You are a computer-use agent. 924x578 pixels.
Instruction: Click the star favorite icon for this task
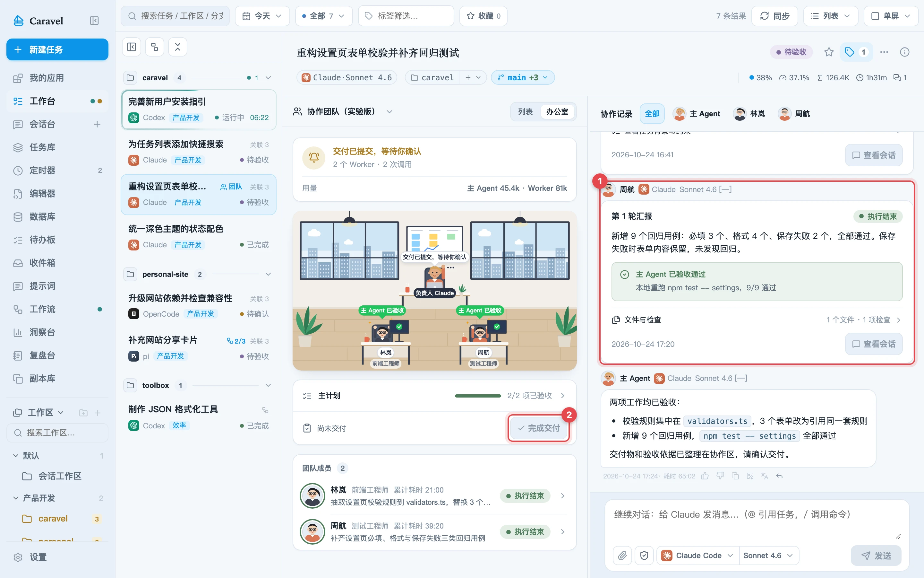tap(828, 52)
